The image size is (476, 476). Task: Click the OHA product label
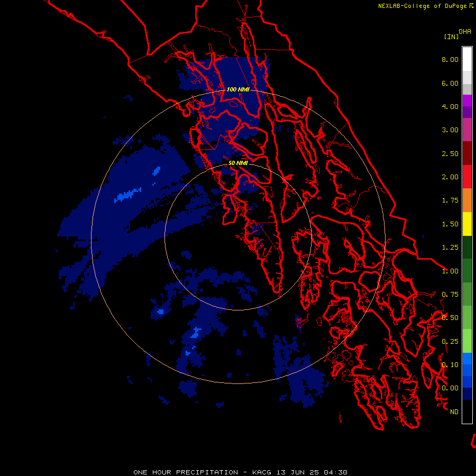tap(465, 31)
